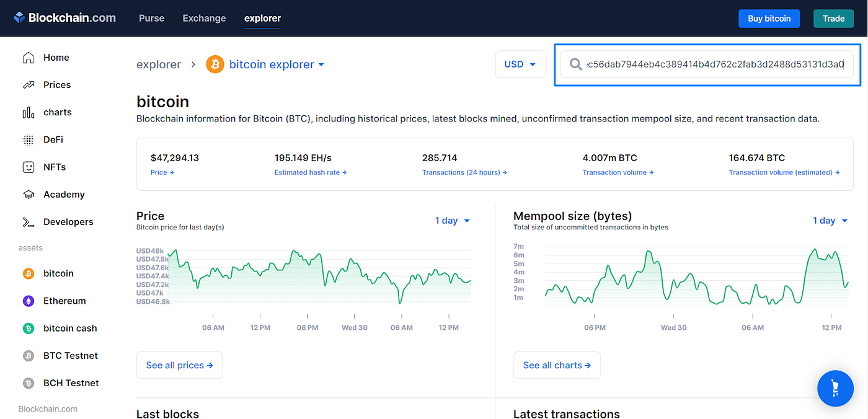Open Estimated hash rate link

click(311, 172)
